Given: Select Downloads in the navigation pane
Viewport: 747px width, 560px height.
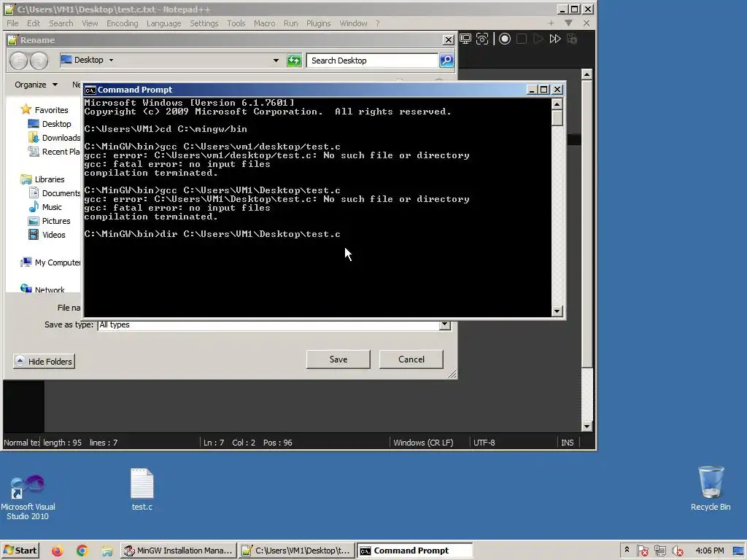Looking at the screenshot, I should (x=54, y=138).
